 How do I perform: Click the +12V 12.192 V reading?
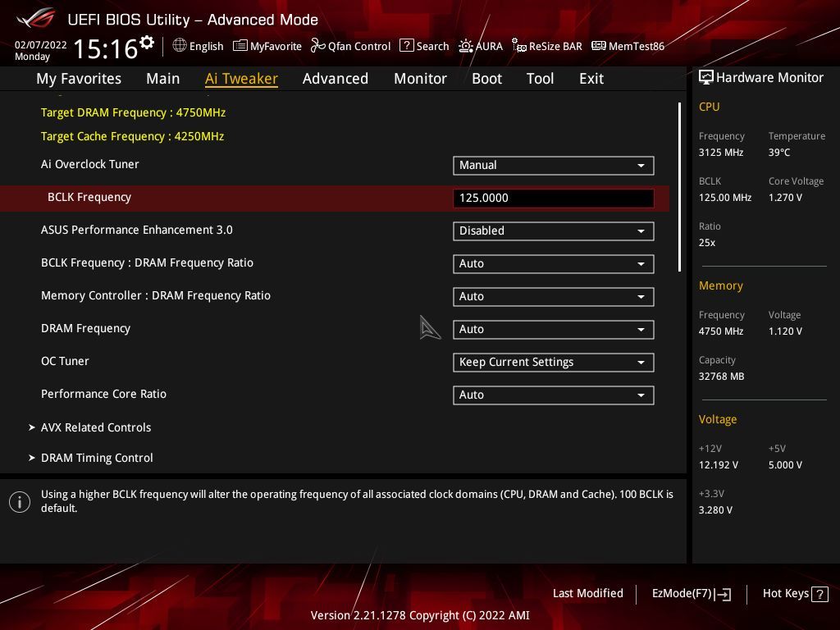719,465
